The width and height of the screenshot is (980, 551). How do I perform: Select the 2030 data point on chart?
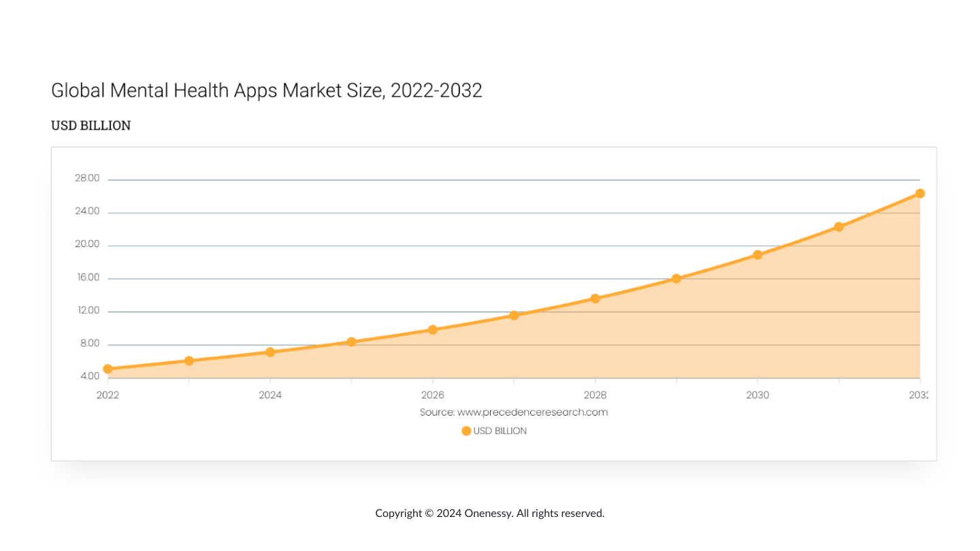[757, 254]
